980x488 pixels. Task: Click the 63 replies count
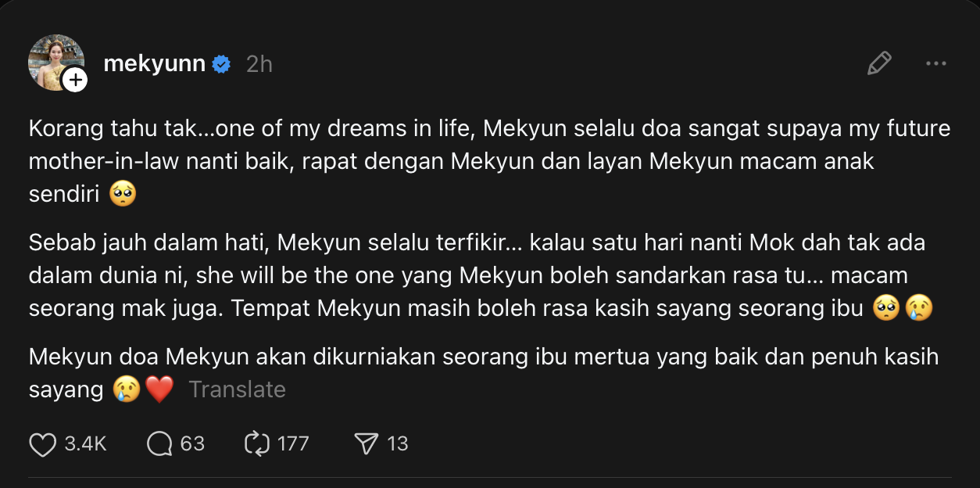tap(192, 444)
